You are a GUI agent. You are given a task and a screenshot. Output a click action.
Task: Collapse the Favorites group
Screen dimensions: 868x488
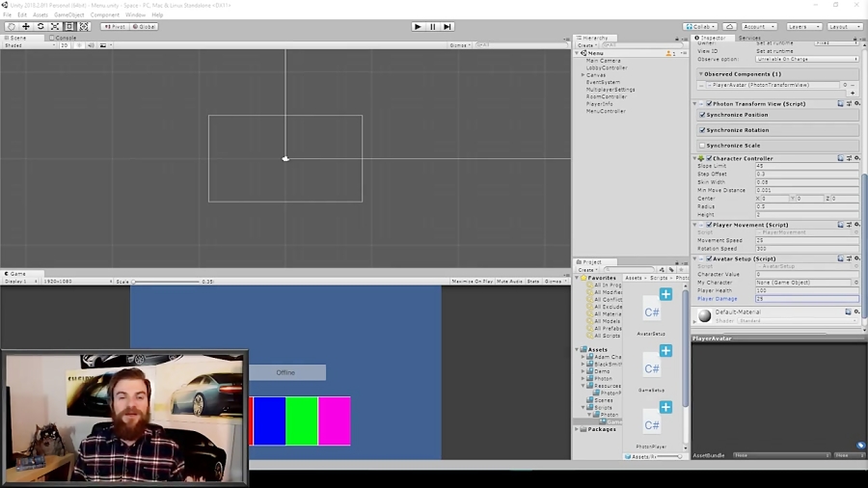[578, 278]
